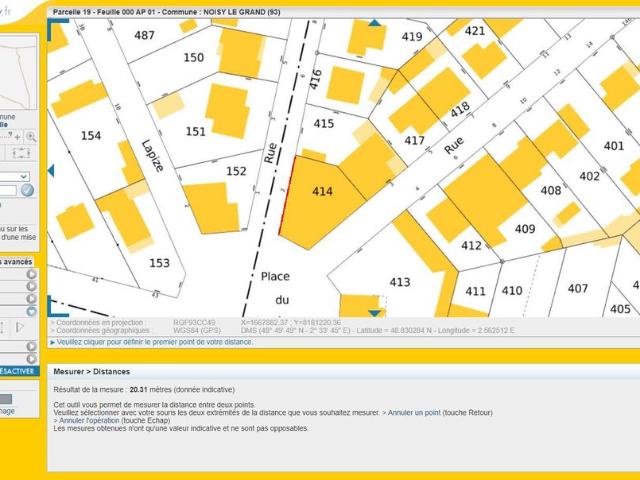640x480 pixels.
Task: Click parcel 417 label
Action: tap(414, 141)
